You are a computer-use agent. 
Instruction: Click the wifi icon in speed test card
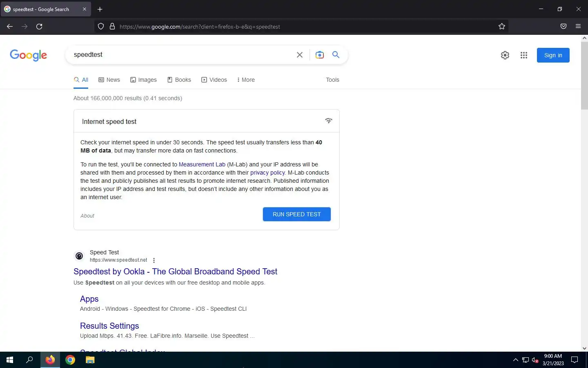coord(329,121)
